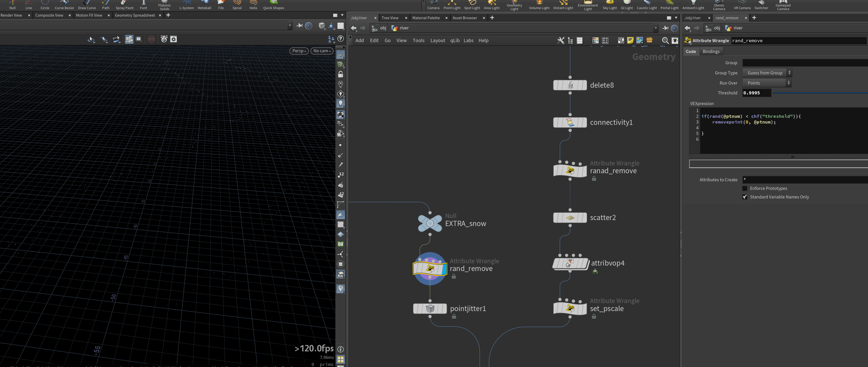Enable the Enforce Prototypes checkbox

tap(745, 188)
